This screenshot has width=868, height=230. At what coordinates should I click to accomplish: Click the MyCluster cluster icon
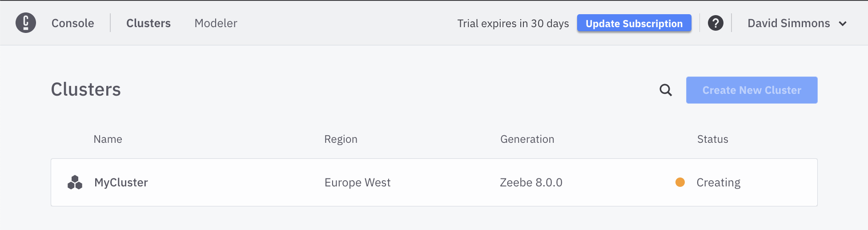75,182
